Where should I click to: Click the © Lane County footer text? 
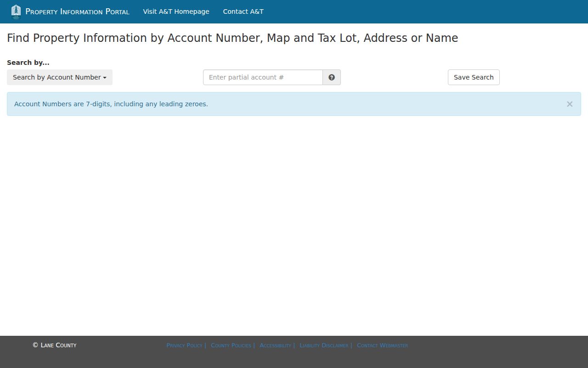55,345
